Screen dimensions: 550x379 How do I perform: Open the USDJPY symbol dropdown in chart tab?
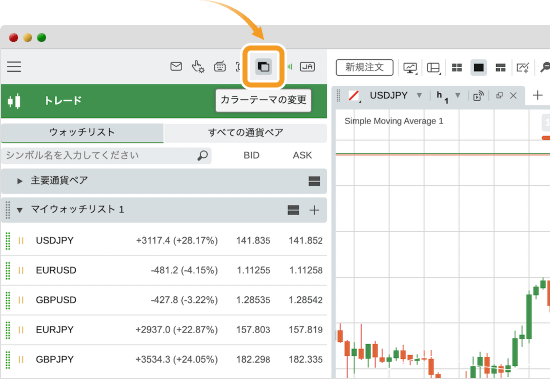click(x=419, y=95)
